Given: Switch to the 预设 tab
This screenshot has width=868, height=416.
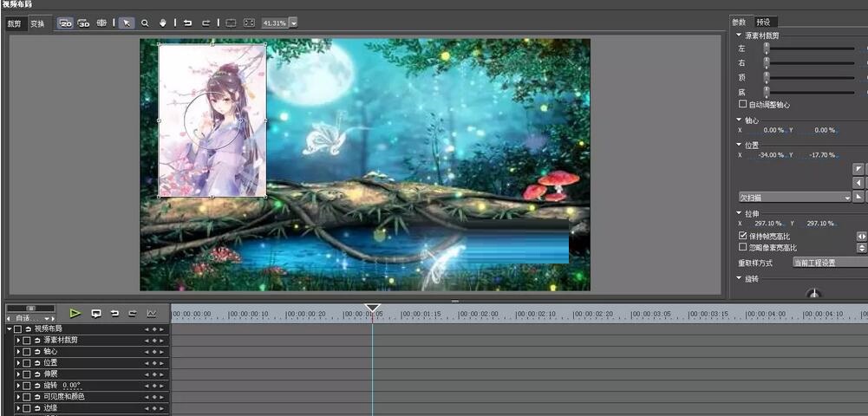Looking at the screenshot, I should [x=763, y=22].
